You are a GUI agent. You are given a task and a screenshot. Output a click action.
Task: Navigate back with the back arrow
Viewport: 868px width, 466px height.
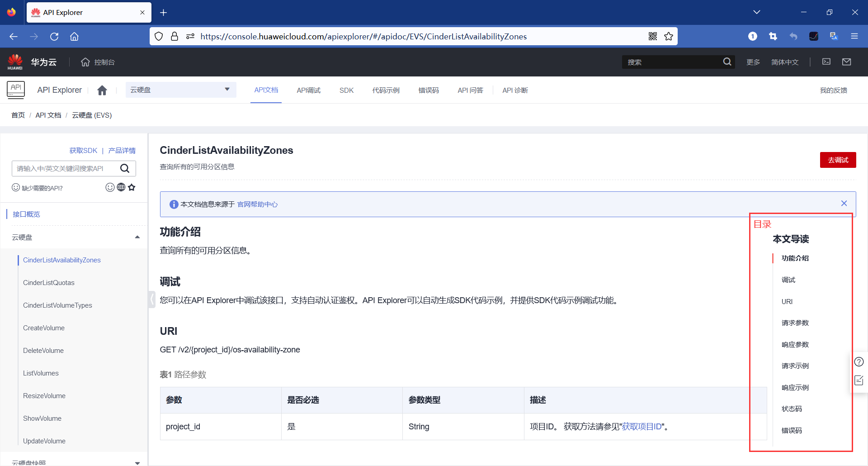tap(14, 37)
